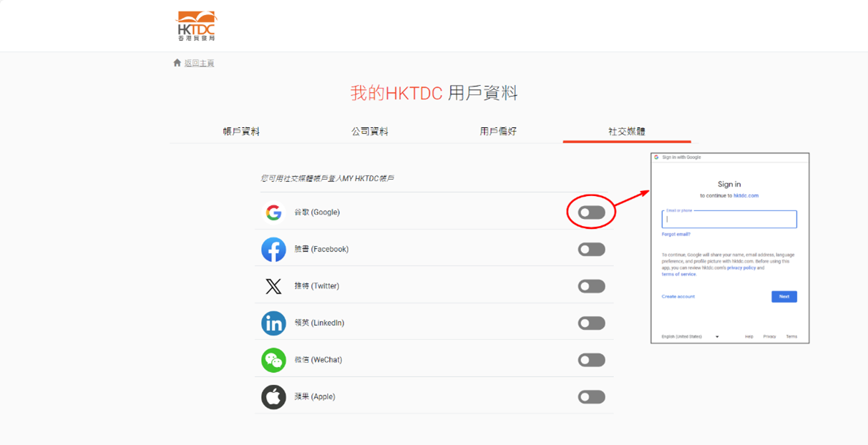Click the Google logo icon in the list
The image size is (868, 445).
[x=273, y=212]
